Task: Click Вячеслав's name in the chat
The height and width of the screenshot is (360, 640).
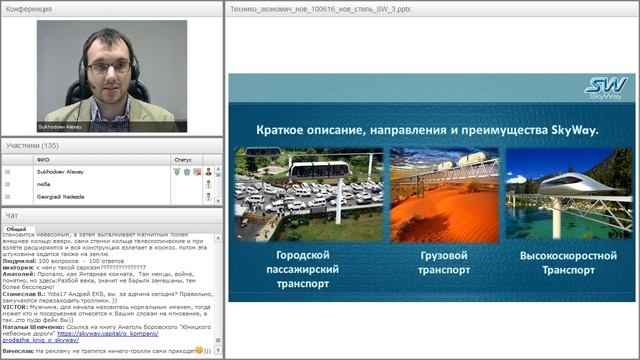Action: point(18,351)
